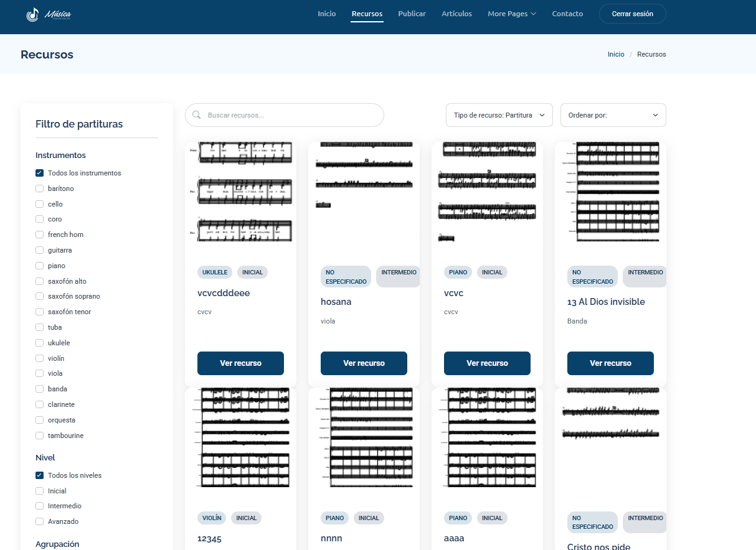The height and width of the screenshot is (550, 756).
Task: Open the Tipo de recurso dropdown
Action: pyautogui.click(x=499, y=115)
